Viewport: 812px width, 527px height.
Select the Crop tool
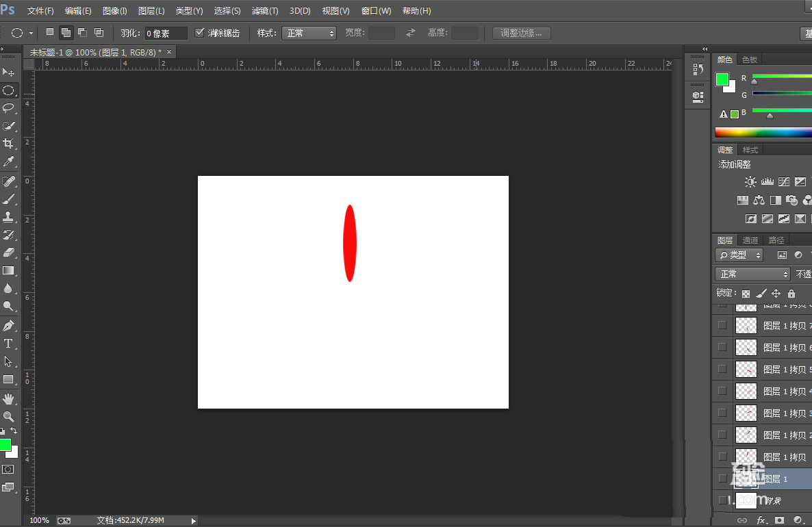(9, 144)
